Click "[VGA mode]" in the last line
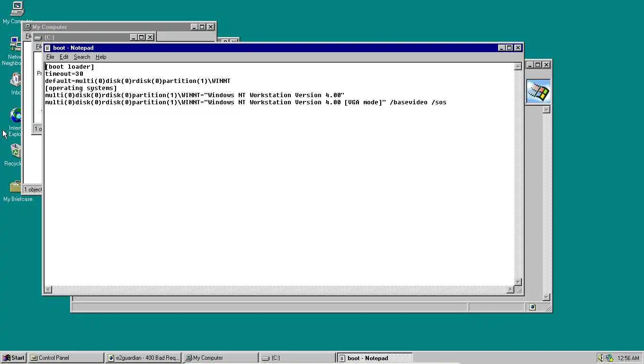The image size is (644, 364). (363, 102)
